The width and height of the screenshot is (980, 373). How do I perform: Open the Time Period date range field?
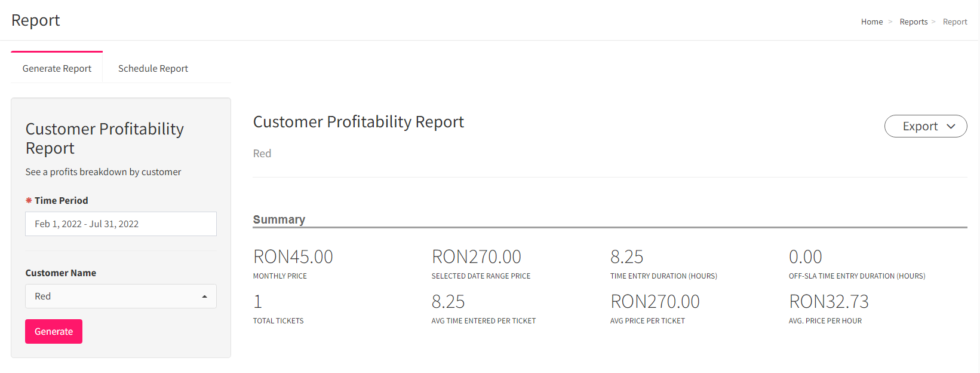(x=121, y=224)
